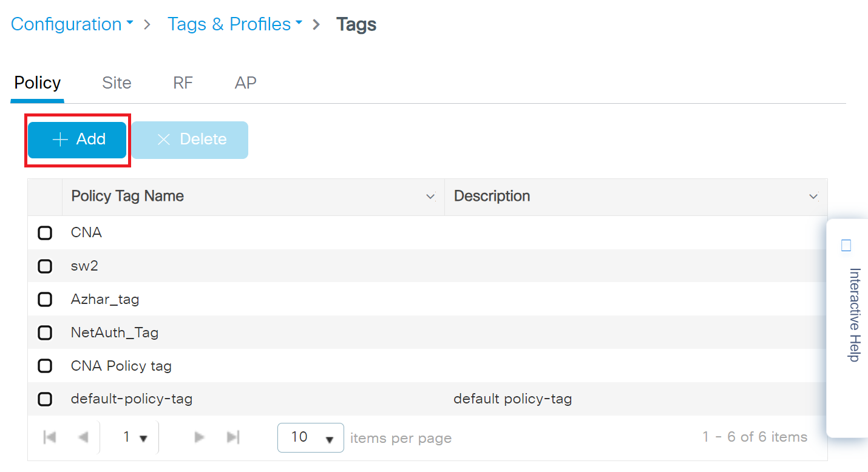Click next page arrow icon
Screen dimensions: 868x472
click(198, 437)
